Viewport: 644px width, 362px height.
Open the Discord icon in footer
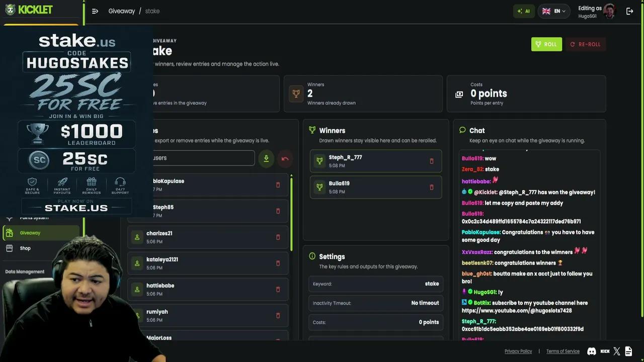click(x=592, y=351)
